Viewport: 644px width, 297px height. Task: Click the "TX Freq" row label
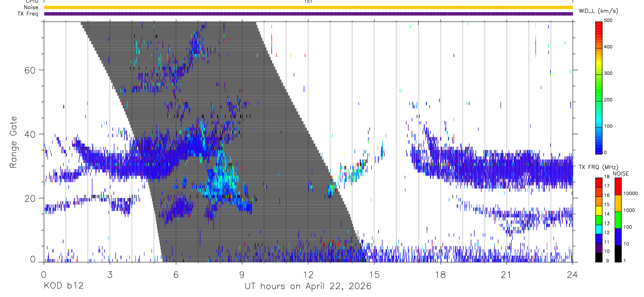pyautogui.click(x=29, y=14)
